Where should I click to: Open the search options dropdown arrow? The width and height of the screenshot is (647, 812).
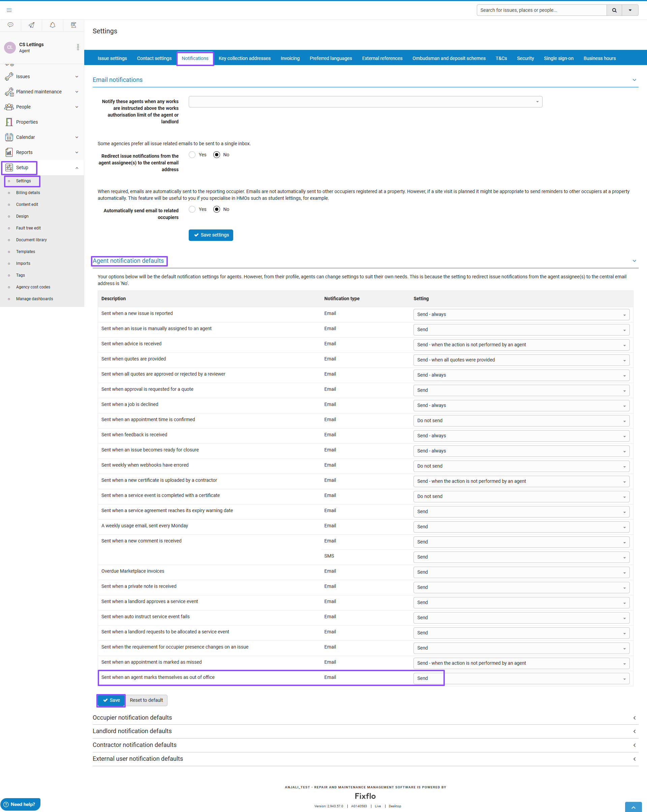click(x=630, y=10)
